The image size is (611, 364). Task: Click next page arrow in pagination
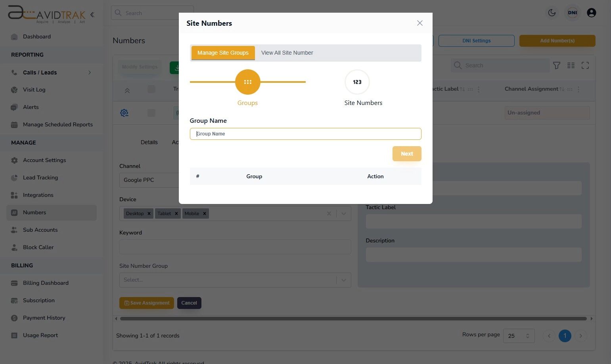[581, 336]
